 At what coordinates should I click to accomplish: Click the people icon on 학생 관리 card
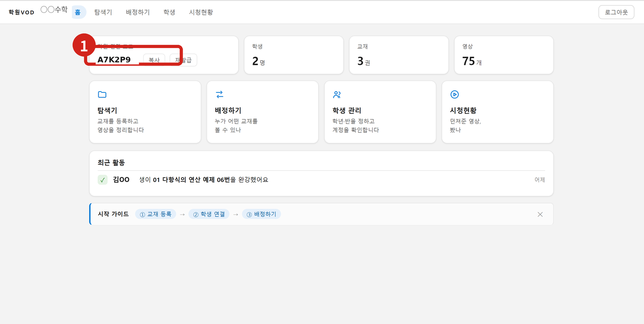[337, 95]
